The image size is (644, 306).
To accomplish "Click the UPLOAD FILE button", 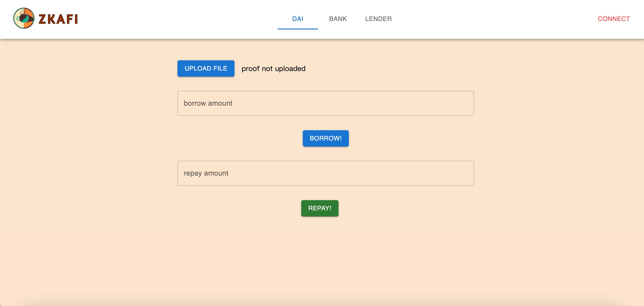I will tap(206, 69).
